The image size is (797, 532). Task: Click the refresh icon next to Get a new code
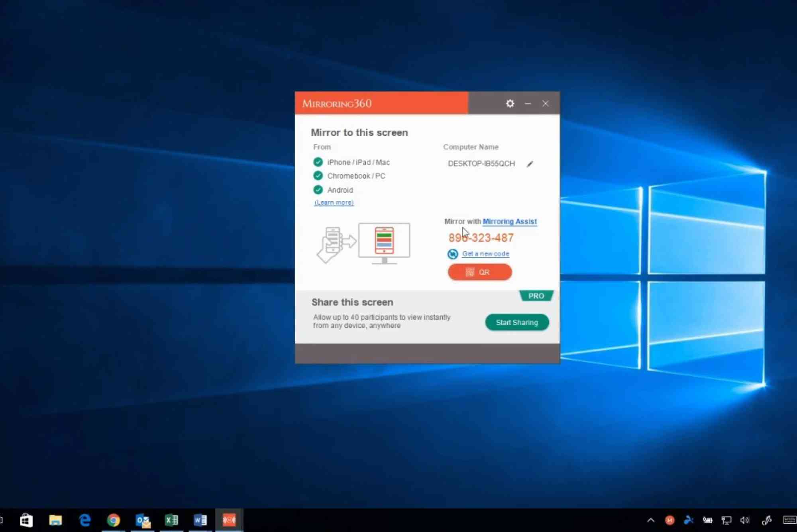pos(452,254)
